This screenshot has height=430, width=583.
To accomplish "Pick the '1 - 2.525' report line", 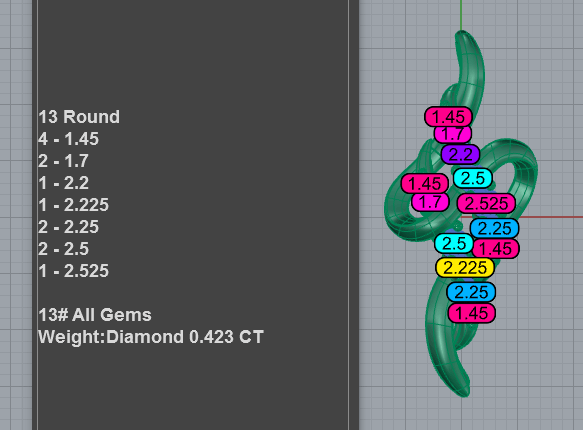I will point(74,271).
